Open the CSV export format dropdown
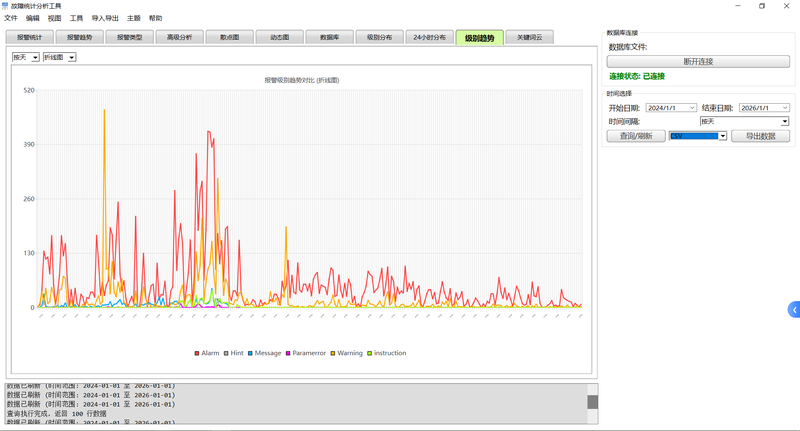This screenshot has height=431, width=800. [697, 136]
